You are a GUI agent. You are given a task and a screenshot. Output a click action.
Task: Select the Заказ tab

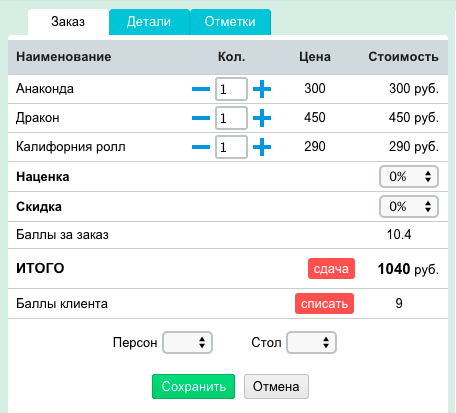68,22
